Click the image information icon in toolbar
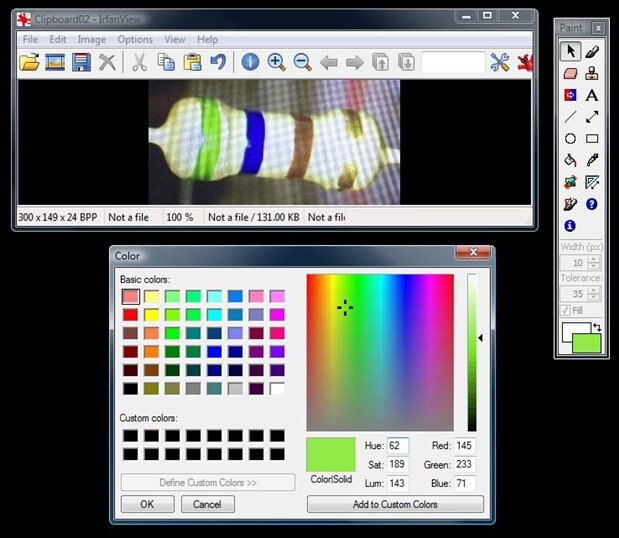 250,62
